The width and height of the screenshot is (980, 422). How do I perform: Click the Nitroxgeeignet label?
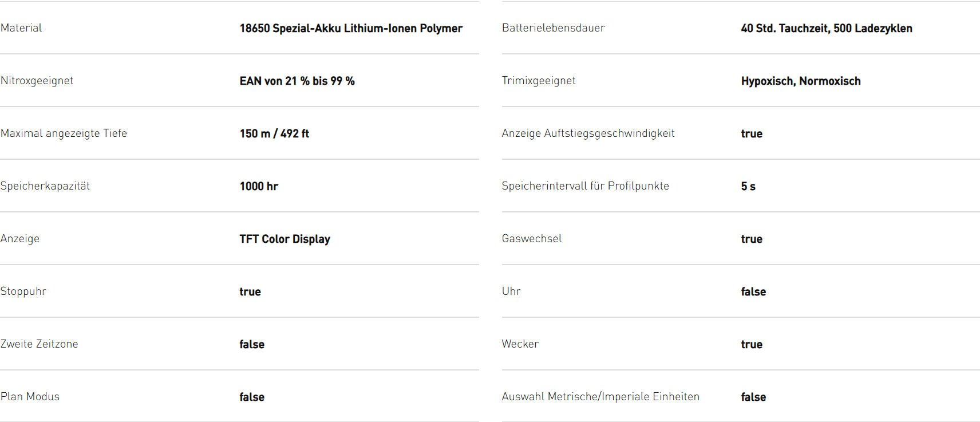coord(37,81)
